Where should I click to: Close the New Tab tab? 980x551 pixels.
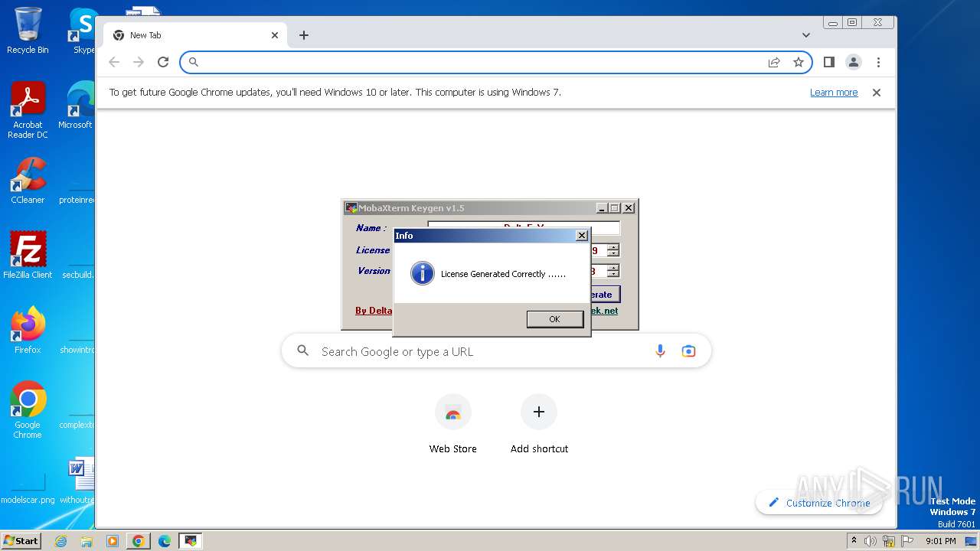275,35
